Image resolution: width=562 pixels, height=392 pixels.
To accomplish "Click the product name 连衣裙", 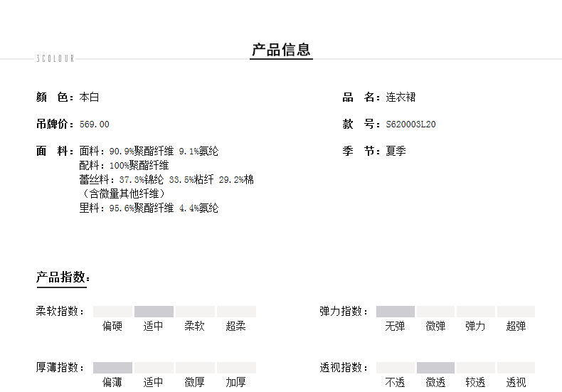I will (401, 97).
